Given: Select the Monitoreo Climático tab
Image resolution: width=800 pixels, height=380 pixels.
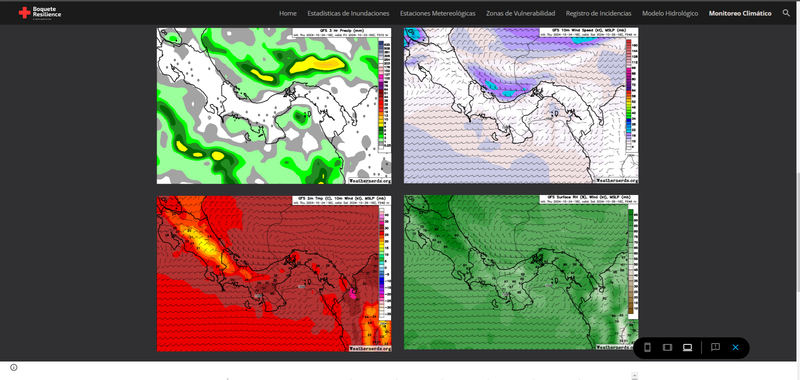Looking at the screenshot, I should point(740,13).
